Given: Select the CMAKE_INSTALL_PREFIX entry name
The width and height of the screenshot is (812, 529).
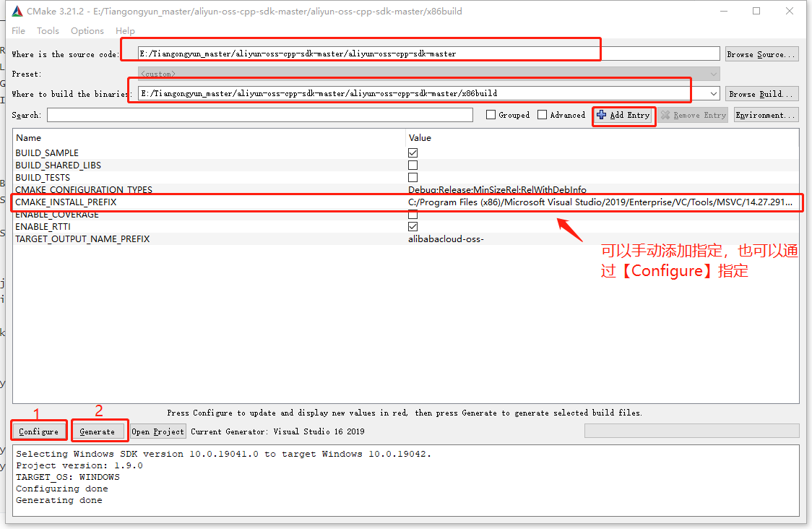Looking at the screenshot, I should coord(66,202).
